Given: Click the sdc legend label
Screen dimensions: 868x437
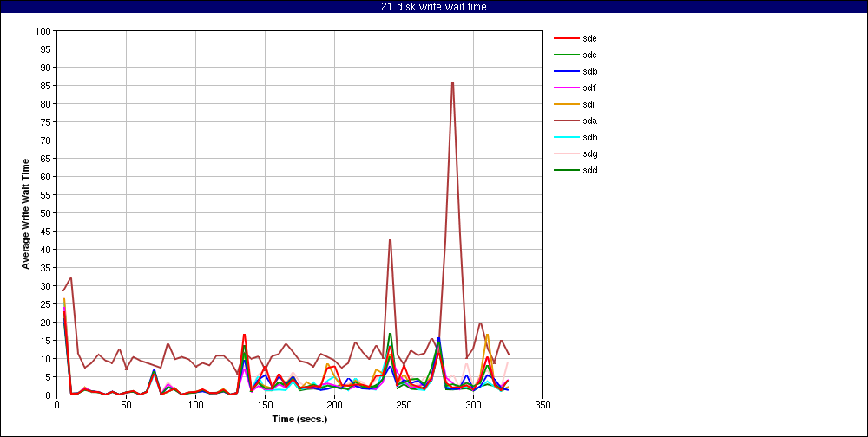Looking at the screenshot, I should click(589, 55).
